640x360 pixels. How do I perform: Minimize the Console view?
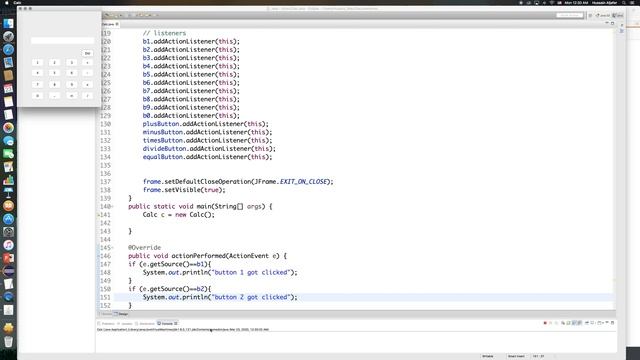[607, 323]
